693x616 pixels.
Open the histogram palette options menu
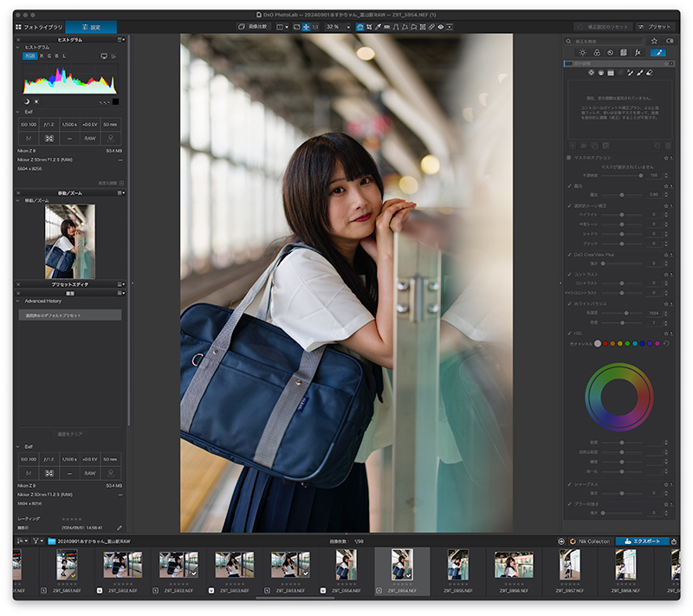click(120, 40)
